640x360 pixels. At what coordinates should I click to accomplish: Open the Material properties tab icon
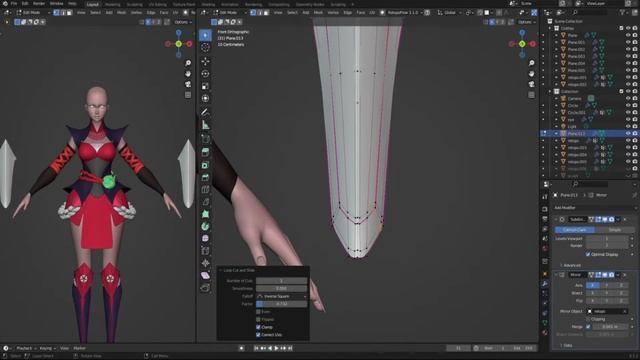pyautogui.click(x=545, y=333)
